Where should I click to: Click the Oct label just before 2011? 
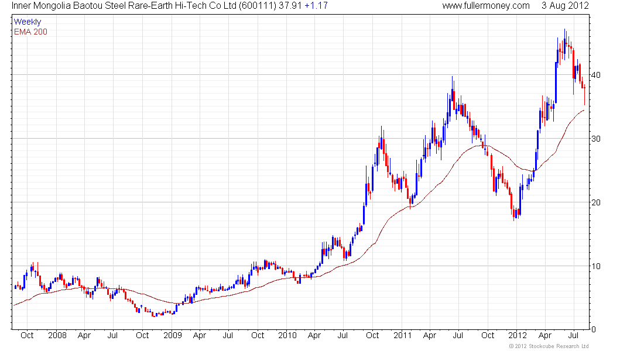point(372,335)
